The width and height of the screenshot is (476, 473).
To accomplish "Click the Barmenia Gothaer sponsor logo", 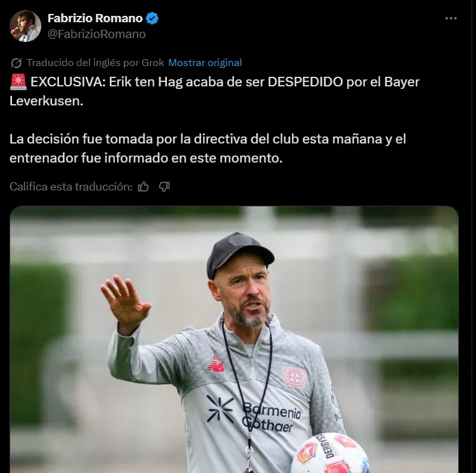I will tap(254, 413).
